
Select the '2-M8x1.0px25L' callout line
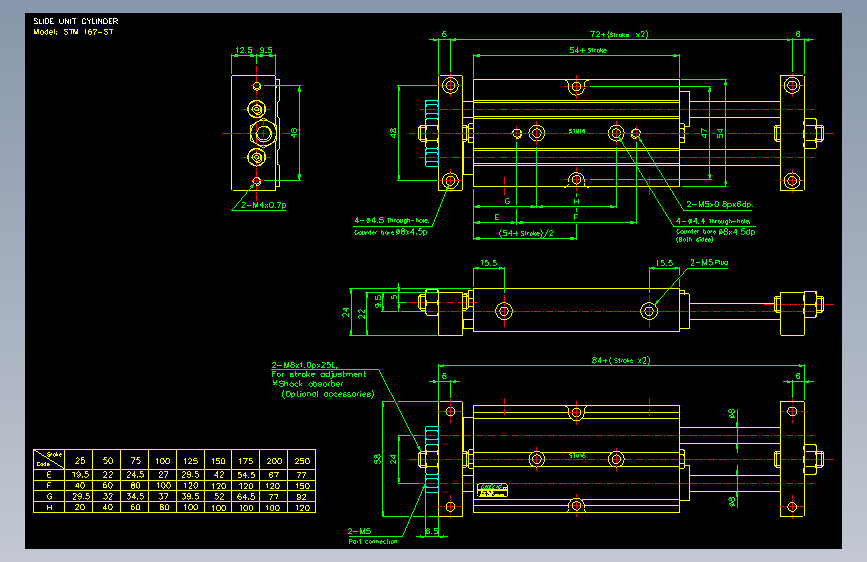click(305, 365)
